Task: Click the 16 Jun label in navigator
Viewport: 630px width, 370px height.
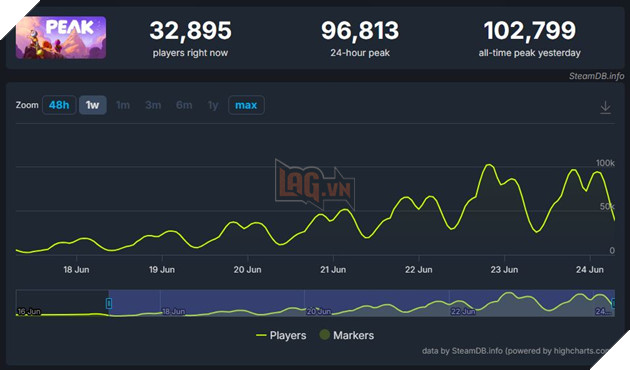Action: click(29, 311)
